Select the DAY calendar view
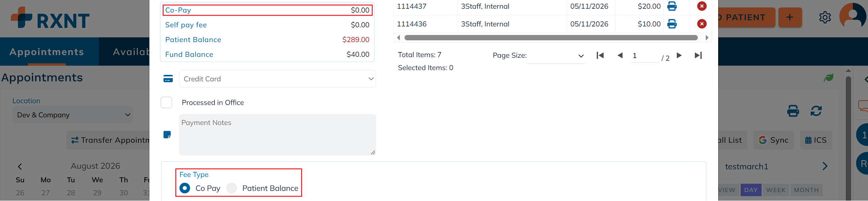This screenshot has height=201, width=868. pos(751,190)
